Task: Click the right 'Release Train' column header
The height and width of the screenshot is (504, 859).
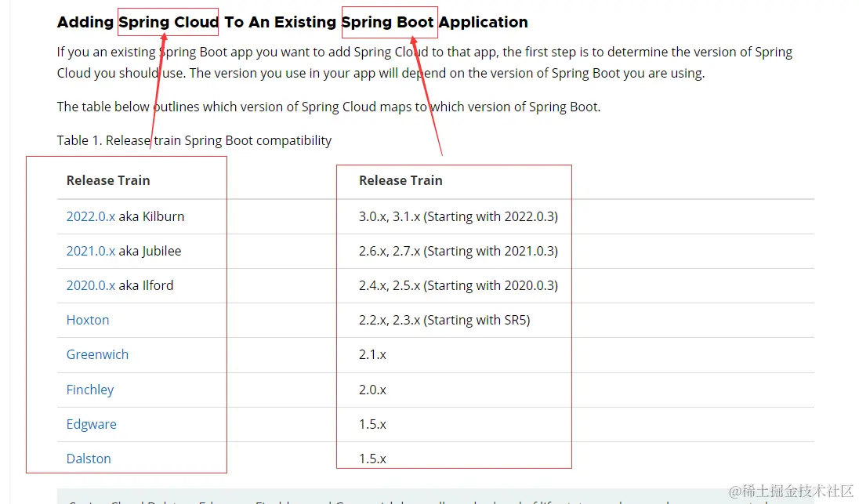Action: (401, 180)
